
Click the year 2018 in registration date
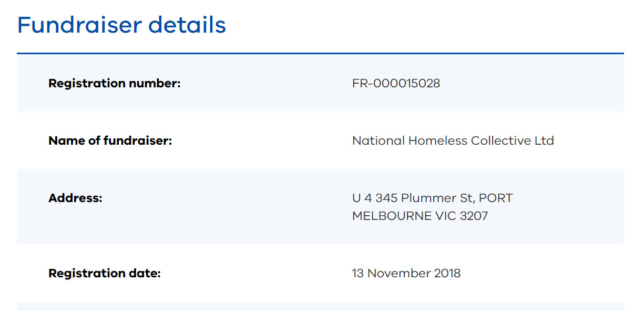[447, 273]
